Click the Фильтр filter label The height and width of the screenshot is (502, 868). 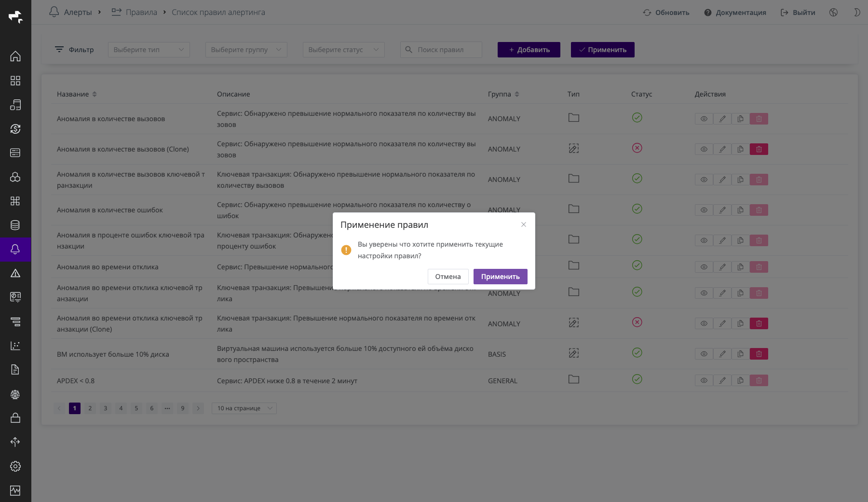click(74, 50)
